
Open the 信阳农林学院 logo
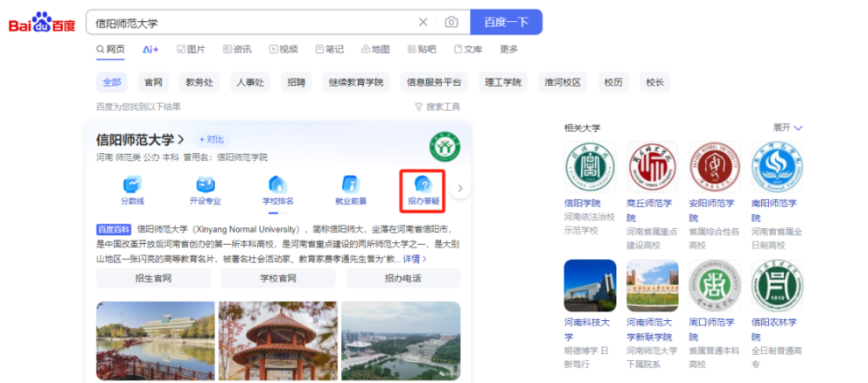click(777, 286)
